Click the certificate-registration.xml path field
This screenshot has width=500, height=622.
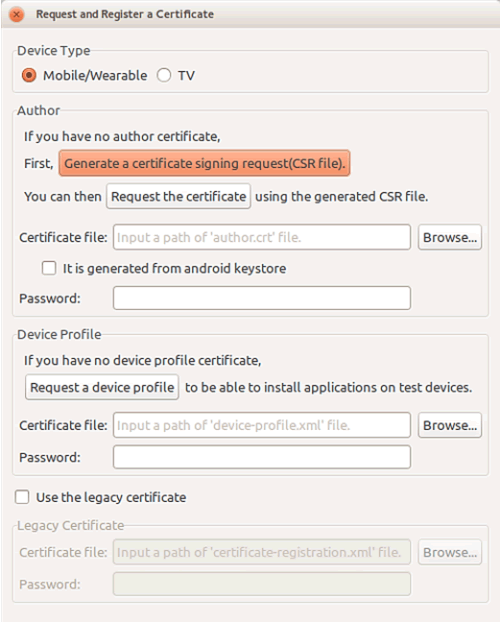tap(262, 552)
